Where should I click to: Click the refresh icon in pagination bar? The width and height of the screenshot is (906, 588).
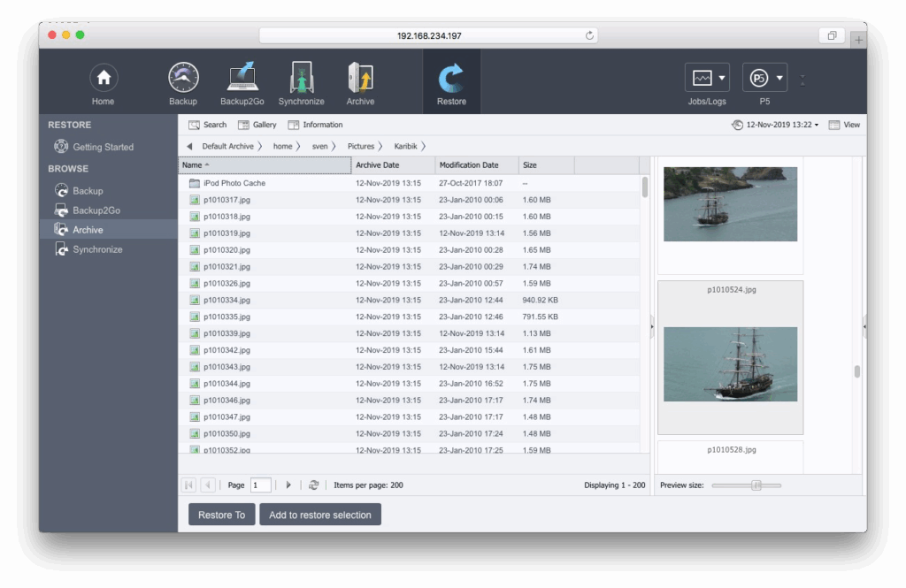[x=313, y=485]
